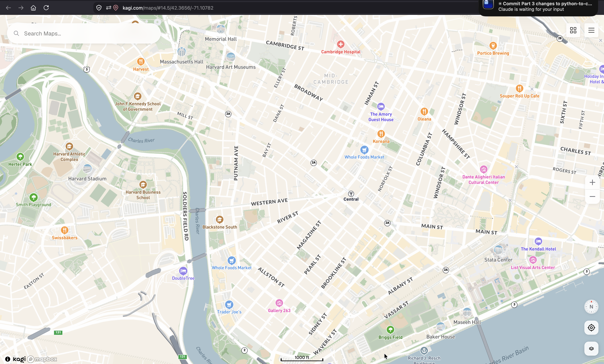The height and width of the screenshot is (364, 604).
Task: Select The Kendall Hotel marker
Action: click(x=538, y=242)
